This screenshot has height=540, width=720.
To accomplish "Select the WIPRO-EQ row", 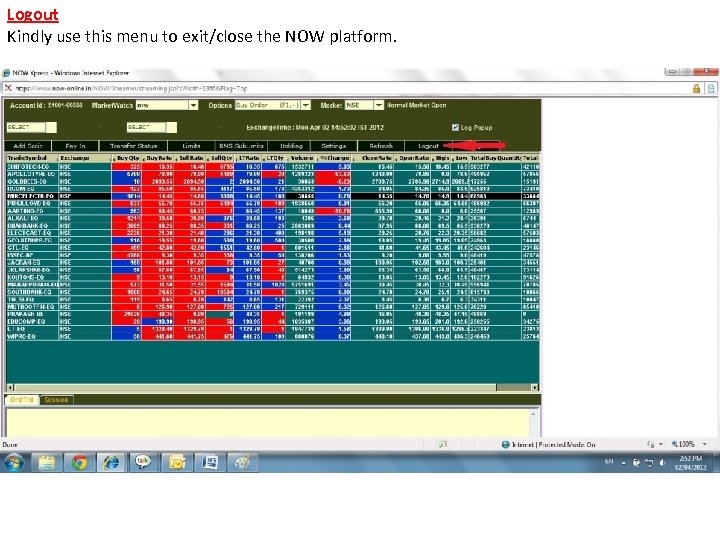I will 273,337.
